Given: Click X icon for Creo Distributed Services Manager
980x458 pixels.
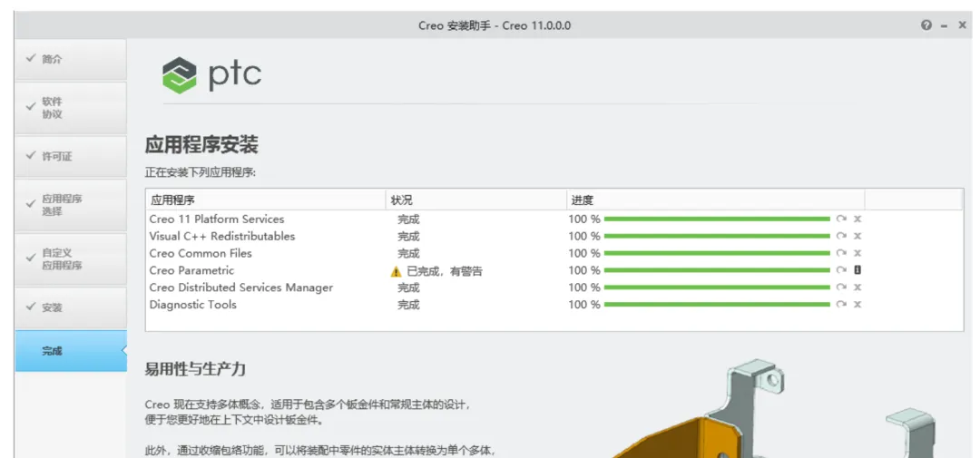Looking at the screenshot, I should pyautogui.click(x=857, y=287).
